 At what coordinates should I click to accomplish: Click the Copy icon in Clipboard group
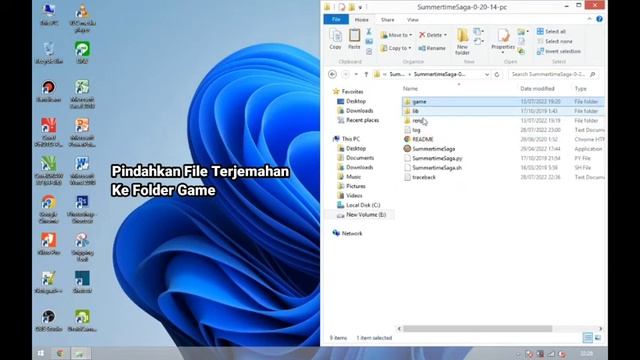pos(336,40)
